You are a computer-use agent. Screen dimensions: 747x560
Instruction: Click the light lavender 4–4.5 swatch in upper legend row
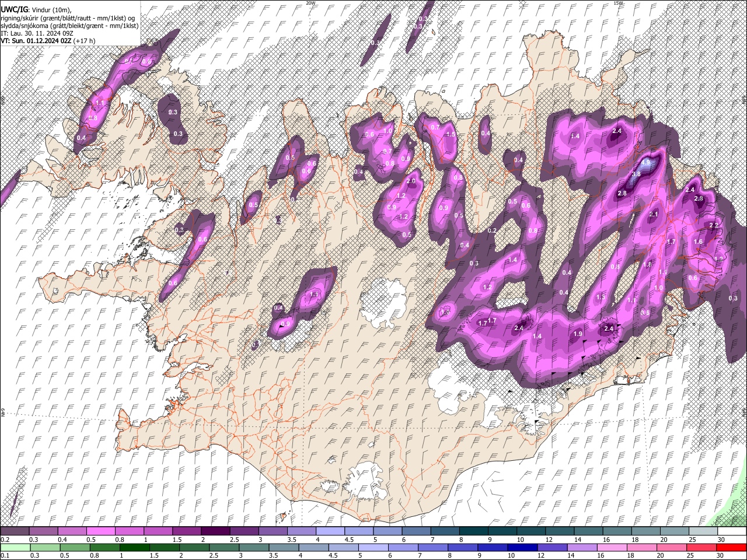click(x=329, y=531)
